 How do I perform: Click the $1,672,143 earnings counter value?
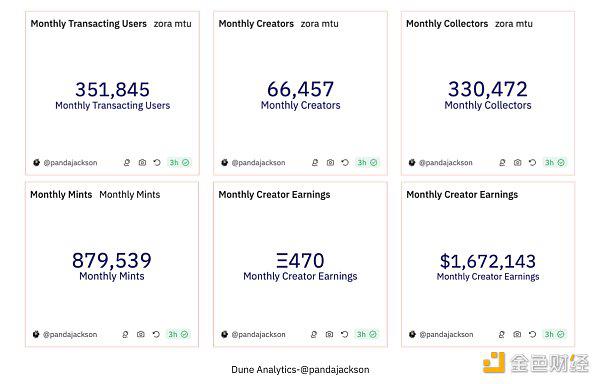point(488,261)
